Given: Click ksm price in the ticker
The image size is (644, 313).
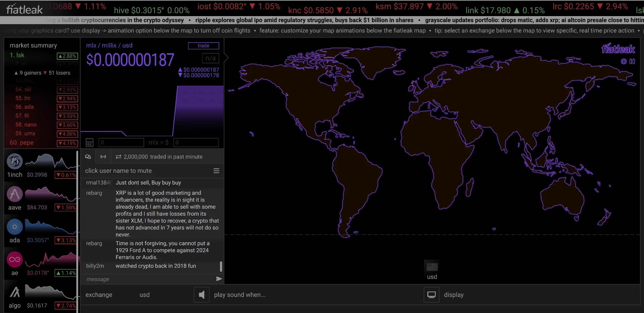Looking at the screenshot, I should click(416, 6).
